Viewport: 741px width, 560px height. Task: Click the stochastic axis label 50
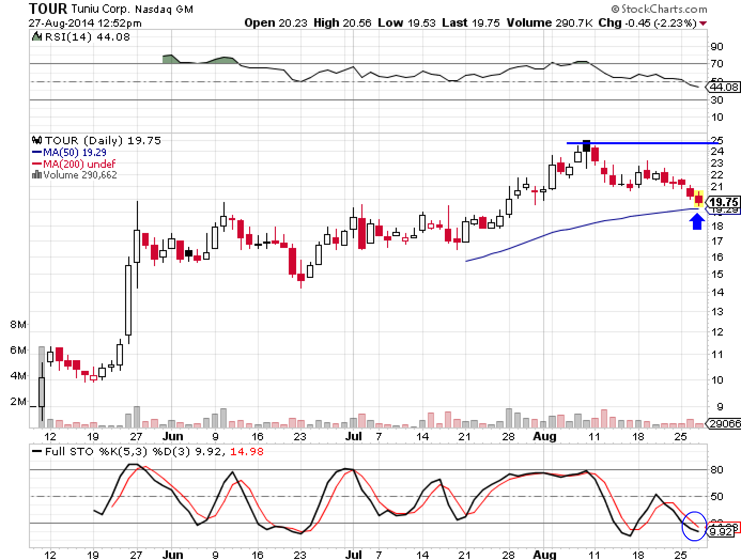click(x=716, y=496)
